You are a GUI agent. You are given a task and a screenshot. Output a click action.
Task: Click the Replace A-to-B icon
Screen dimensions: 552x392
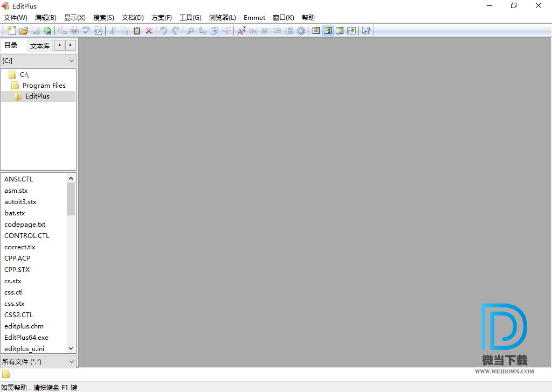[203, 31]
